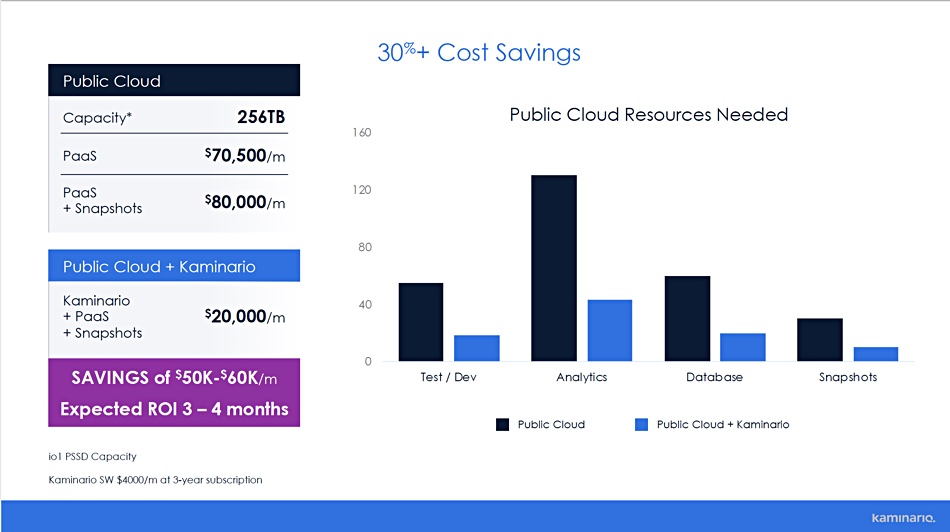950x532 pixels.
Task: Select the dark Analytics bar
Action: click(x=554, y=268)
